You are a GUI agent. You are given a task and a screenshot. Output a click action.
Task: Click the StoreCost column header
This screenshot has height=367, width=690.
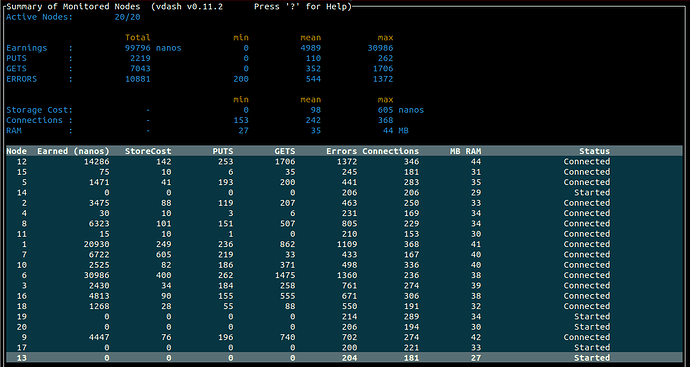[148, 151]
